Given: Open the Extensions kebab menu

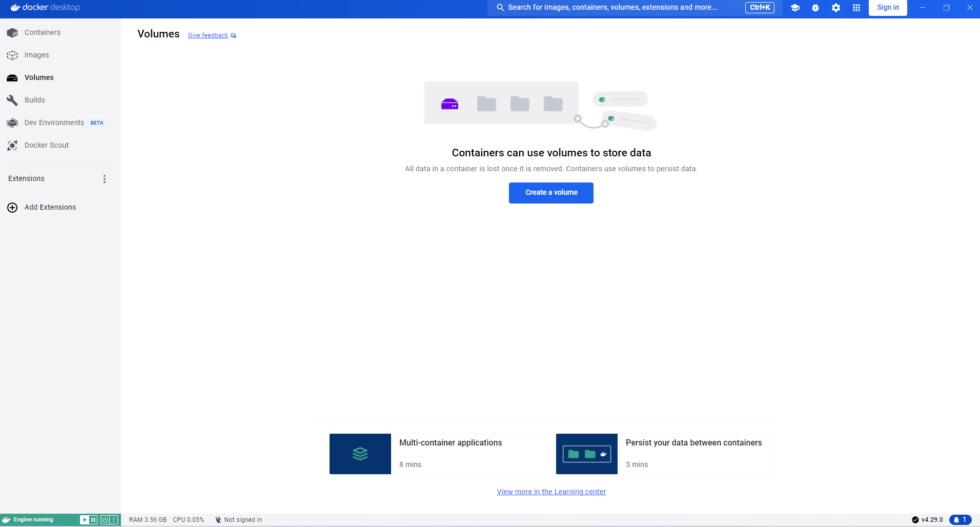Looking at the screenshot, I should 105,178.
